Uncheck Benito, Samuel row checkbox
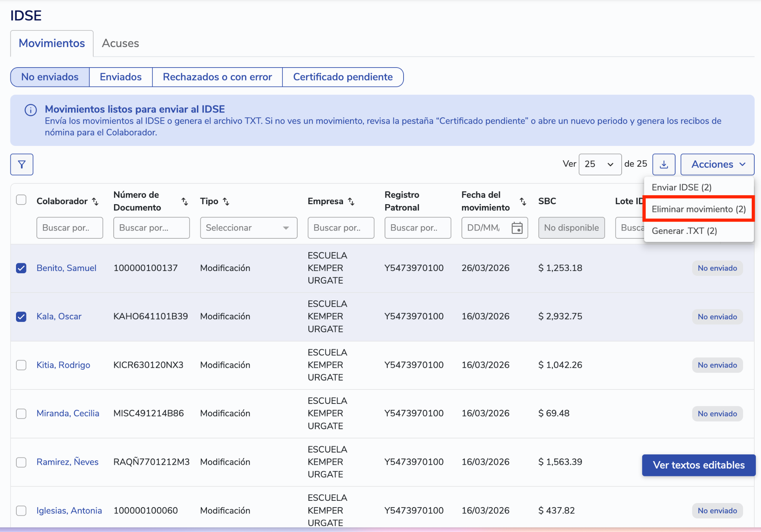761x532 pixels. click(x=21, y=268)
